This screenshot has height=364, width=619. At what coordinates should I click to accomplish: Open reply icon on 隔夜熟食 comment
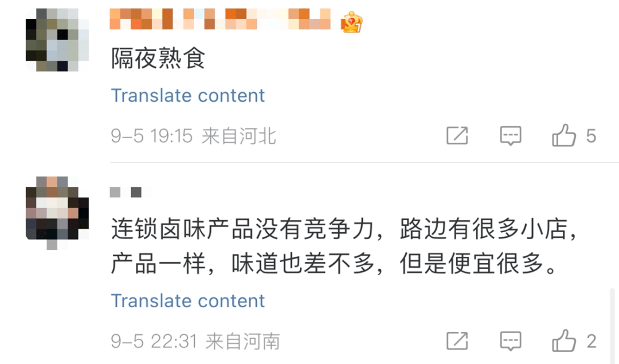(x=510, y=136)
